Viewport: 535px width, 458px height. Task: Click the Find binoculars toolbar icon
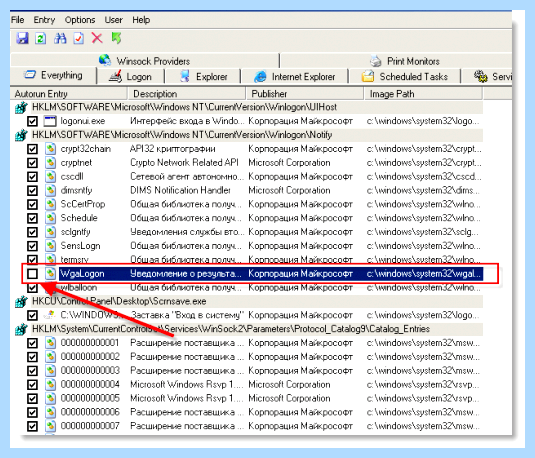pyautogui.click(x=60, y=38)
